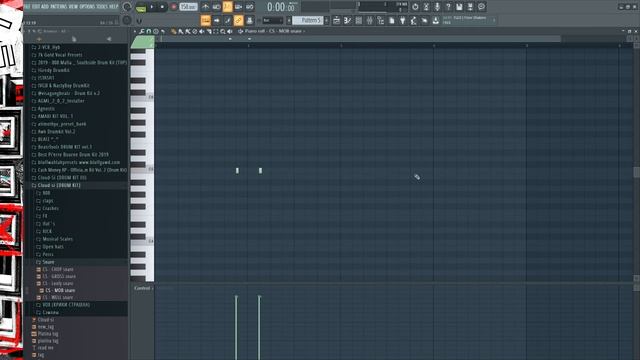Click the tempo display 150
This screenshot has width=640, height=360.
188,7
